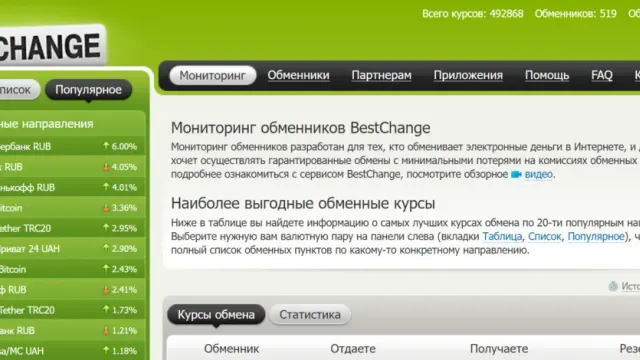Select the Tether TRC20 2.95% row

(x=72, y=228)
